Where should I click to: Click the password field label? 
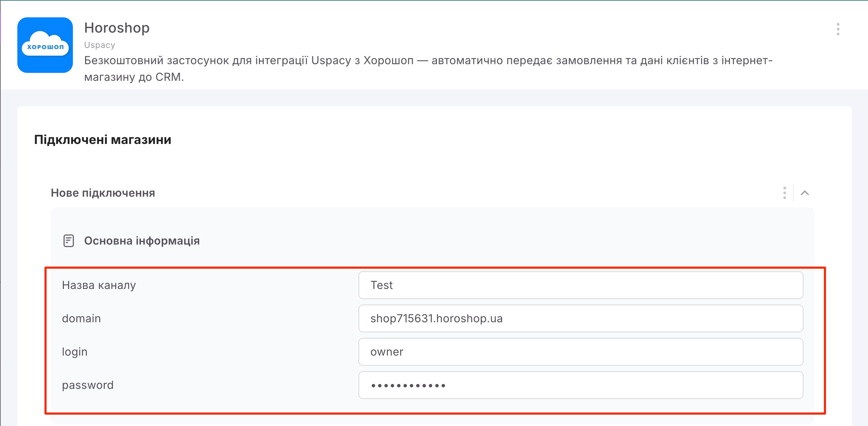(88, 385)
